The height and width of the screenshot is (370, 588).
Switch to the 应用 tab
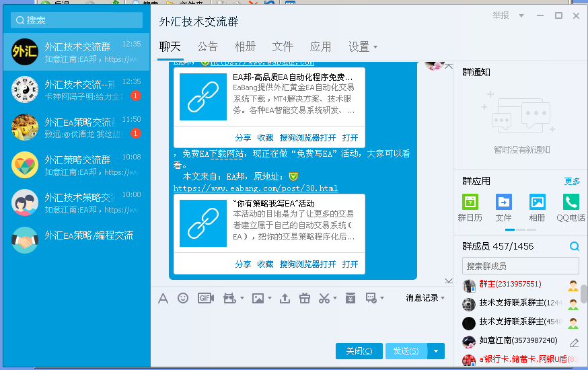[320, 47]
